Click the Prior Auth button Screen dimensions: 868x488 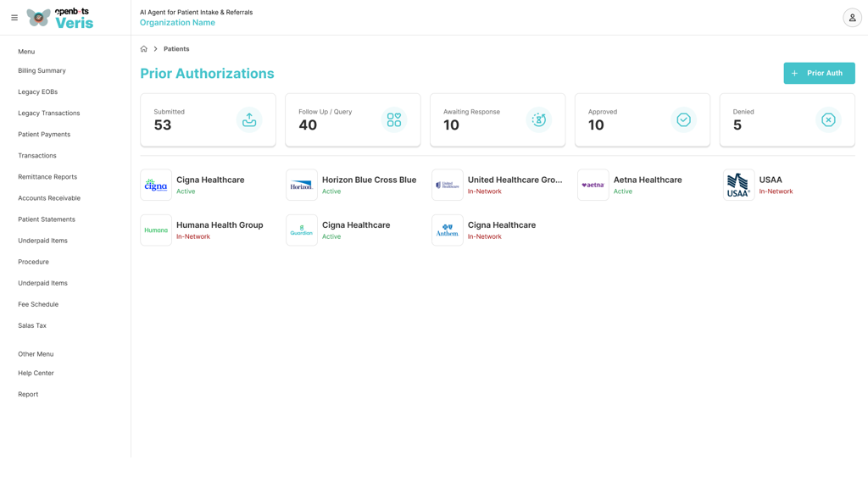819,74
